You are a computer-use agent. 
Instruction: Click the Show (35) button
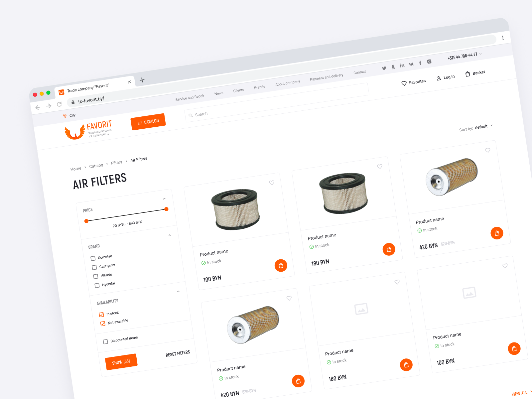tap(121, 362)
